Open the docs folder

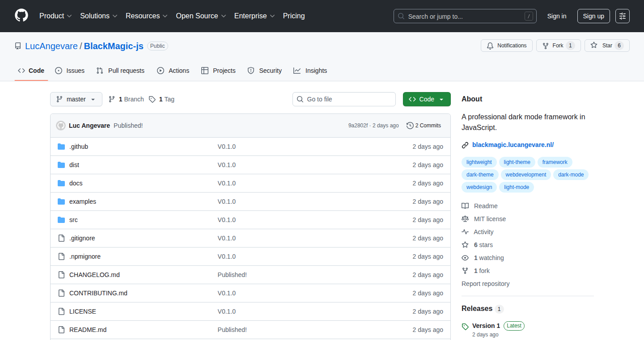(76, 183)
